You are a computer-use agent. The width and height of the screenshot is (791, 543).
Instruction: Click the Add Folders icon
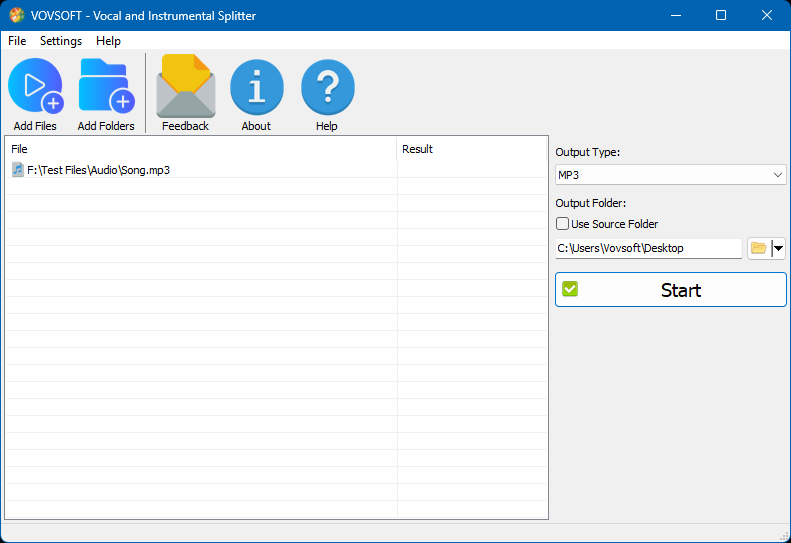click(x=106, y=85)
